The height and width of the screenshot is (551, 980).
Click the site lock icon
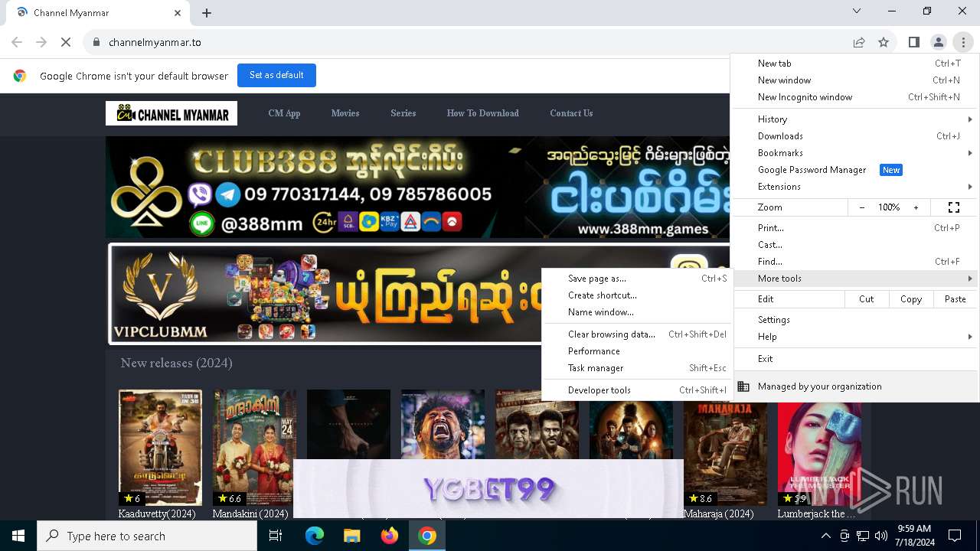coord(96,42)
